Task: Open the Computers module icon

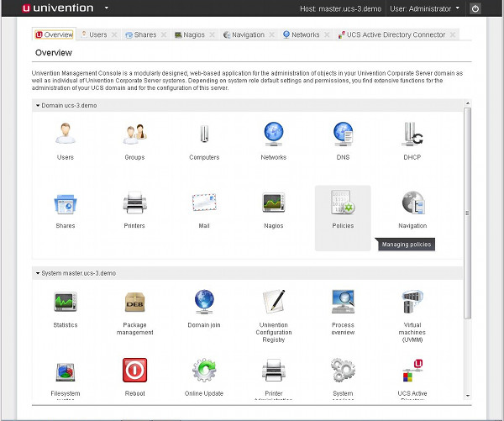Action: click(204, 134)
